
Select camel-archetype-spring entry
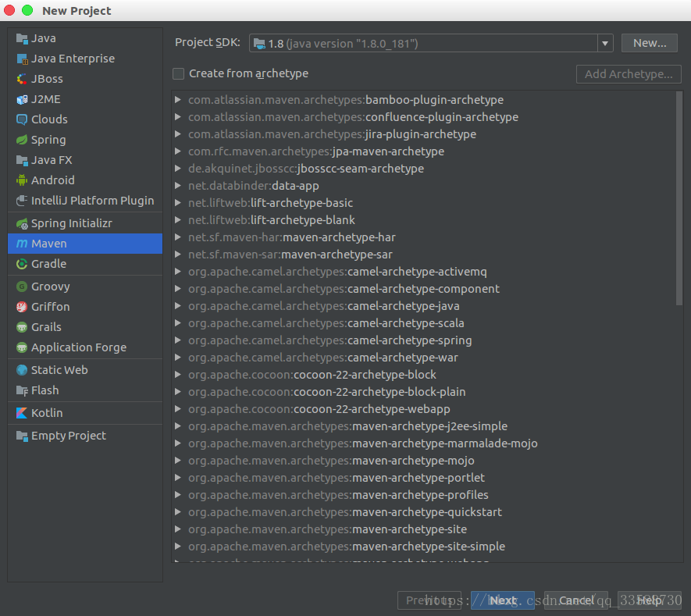click(329, 340)
